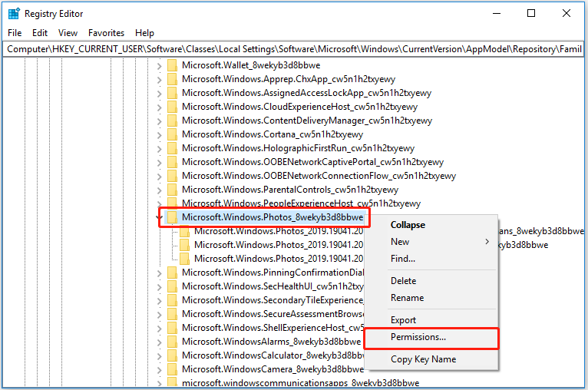Viewport: 588px width, 390px height.
Task: Click folder icon of ShellExperienceHost key
Action: tap(172, 328)
